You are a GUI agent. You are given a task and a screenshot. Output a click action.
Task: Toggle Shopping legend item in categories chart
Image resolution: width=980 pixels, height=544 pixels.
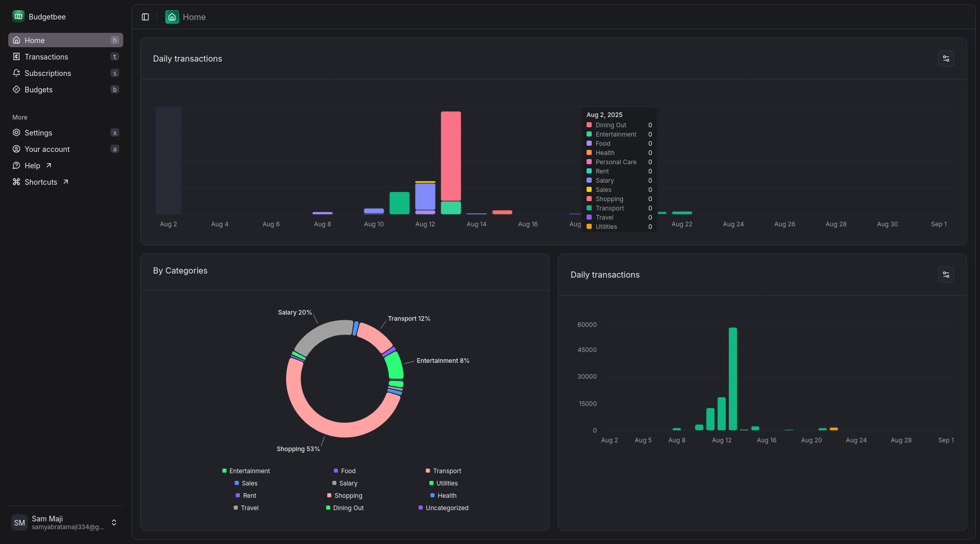click(345, 495)
